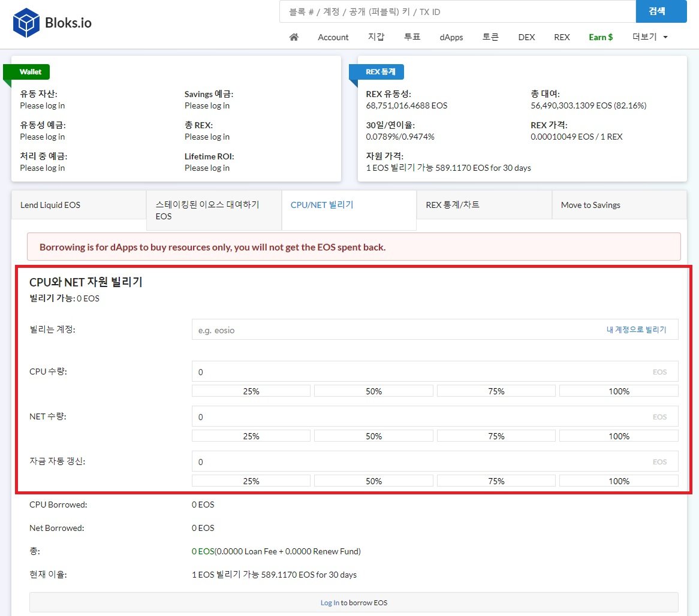Viewport: 699px width, 616px height.
Task: Click the Bloks.io cube logo
Action: coord(26,23)
